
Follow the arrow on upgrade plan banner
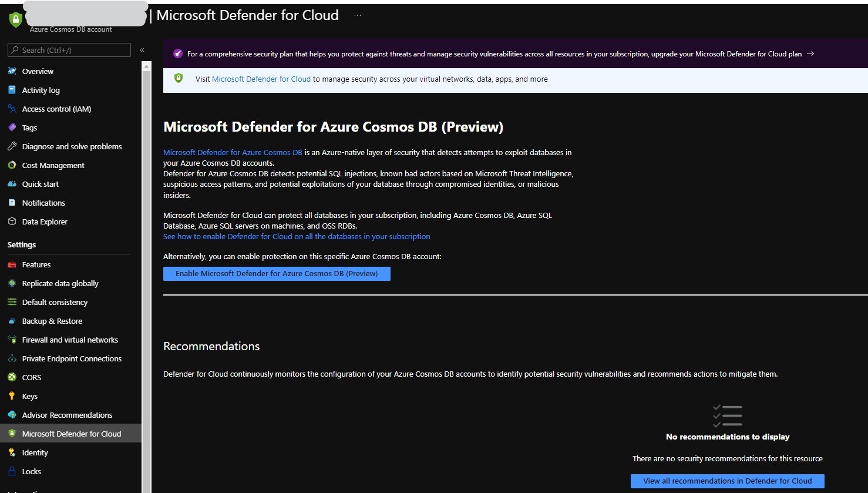810,53
